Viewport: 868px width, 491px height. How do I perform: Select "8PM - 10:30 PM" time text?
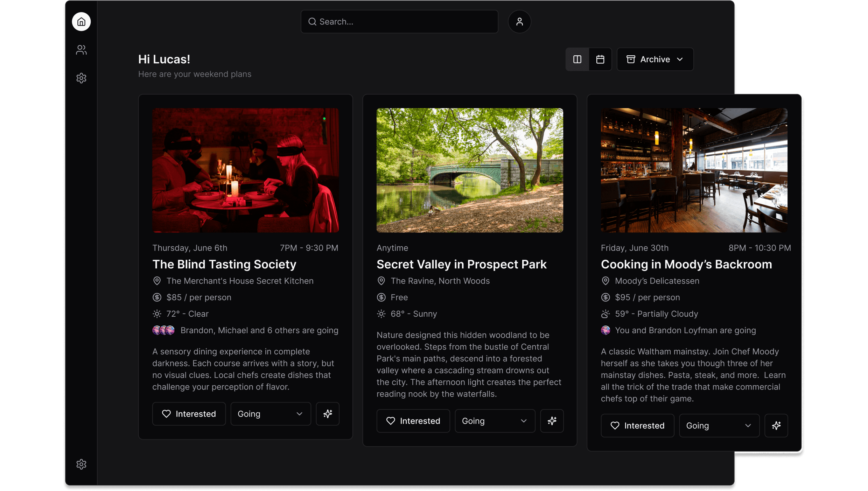(760, 248)
